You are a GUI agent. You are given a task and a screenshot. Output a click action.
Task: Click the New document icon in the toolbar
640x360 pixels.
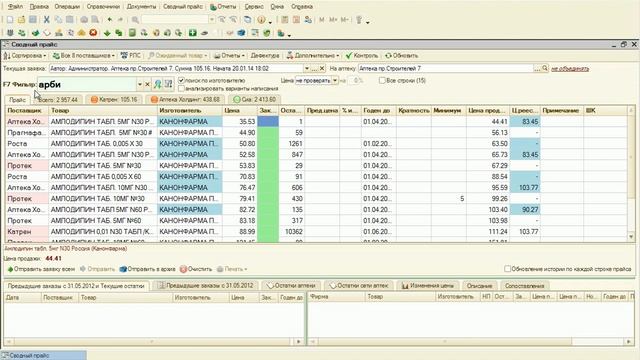[x=10, y=20]
